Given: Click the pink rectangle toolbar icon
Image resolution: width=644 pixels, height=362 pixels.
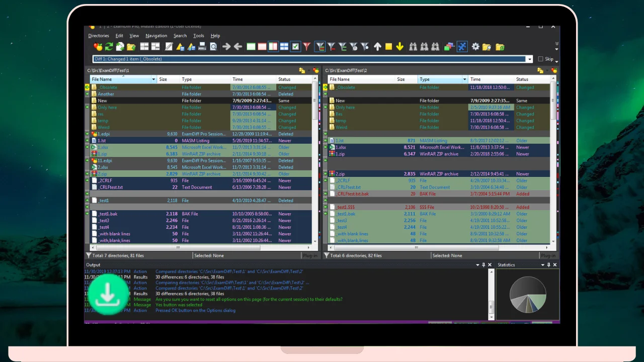Looking at the screenshot, I should tap(262, 47).
